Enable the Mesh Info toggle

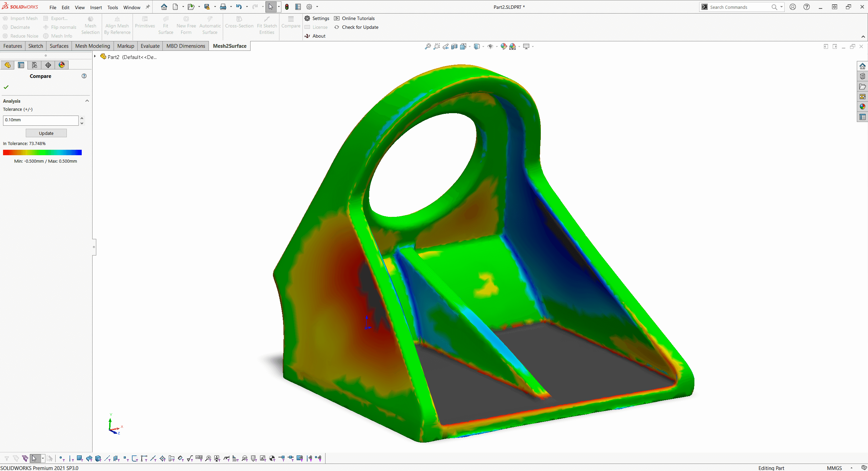(x=60, y=36)
